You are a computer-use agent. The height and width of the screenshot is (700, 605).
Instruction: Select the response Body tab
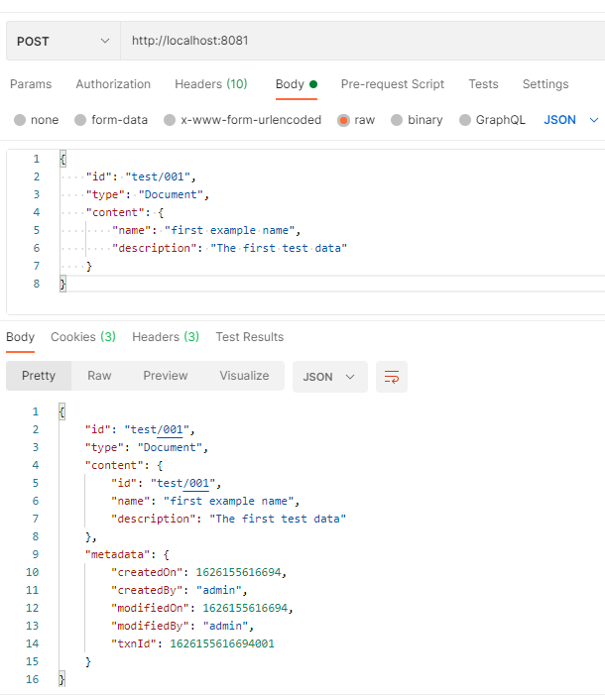coord(20,337)
